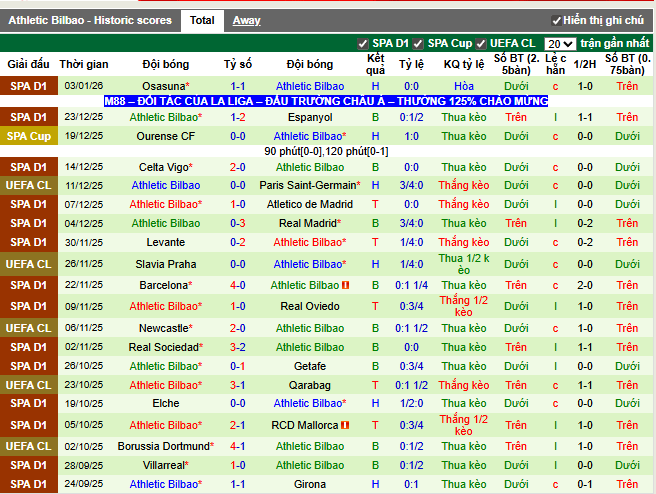Open Villarreal team link
Viewport: 656px width, 494px height.
[166, 465]
